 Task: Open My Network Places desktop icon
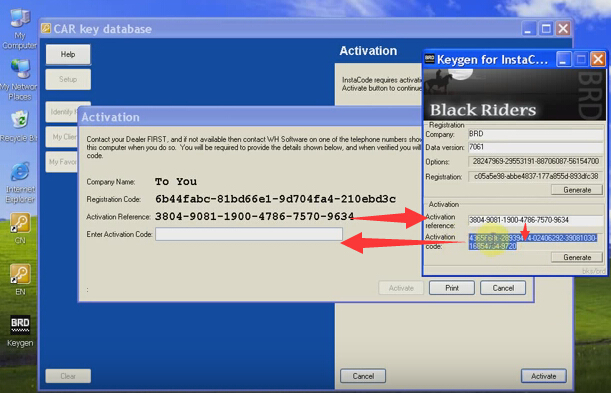point(19,80)
